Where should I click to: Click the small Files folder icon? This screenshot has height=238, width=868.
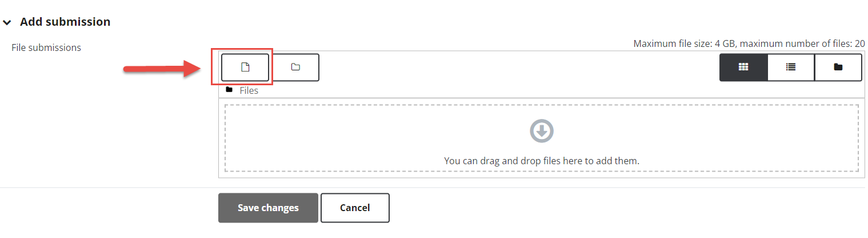[x=229, y=90]
